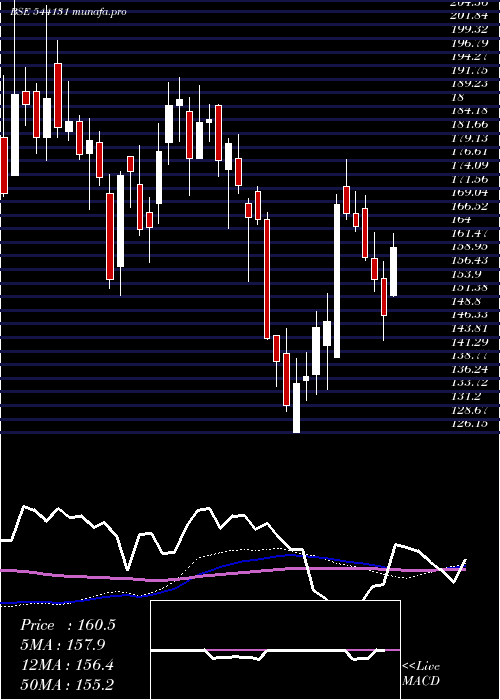Click the 146.33 price axis label
This screenshot has width=500, height=700.
click(470, 315)
